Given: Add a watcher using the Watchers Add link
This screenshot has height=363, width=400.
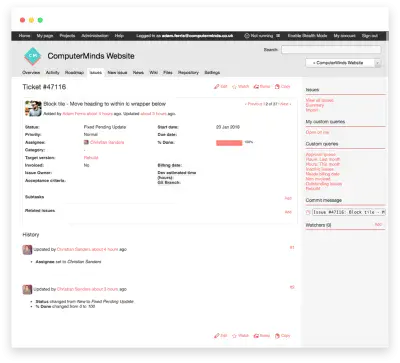Looking at the screenshot, I should [378, 225].
